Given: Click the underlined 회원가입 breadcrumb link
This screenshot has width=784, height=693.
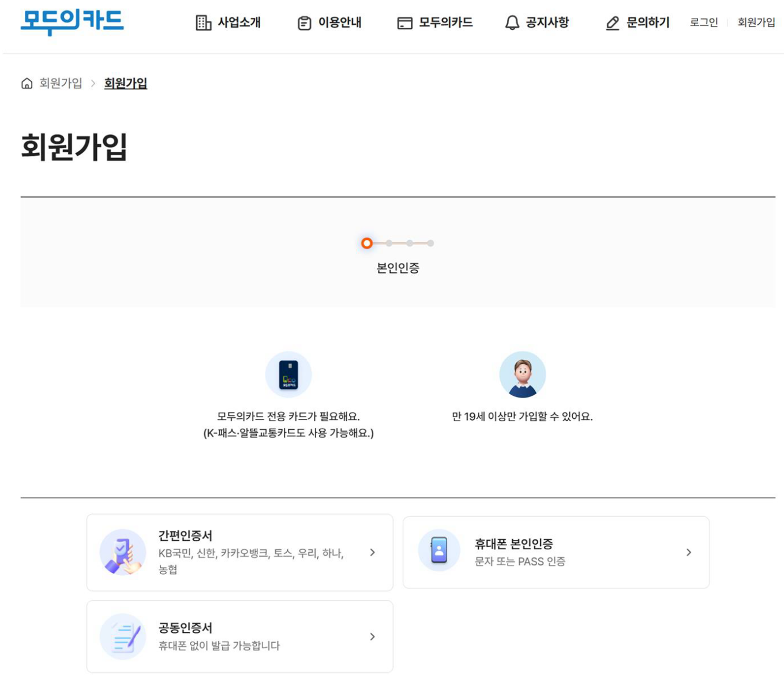Looking at the screenshot, I should pos(126,84).
